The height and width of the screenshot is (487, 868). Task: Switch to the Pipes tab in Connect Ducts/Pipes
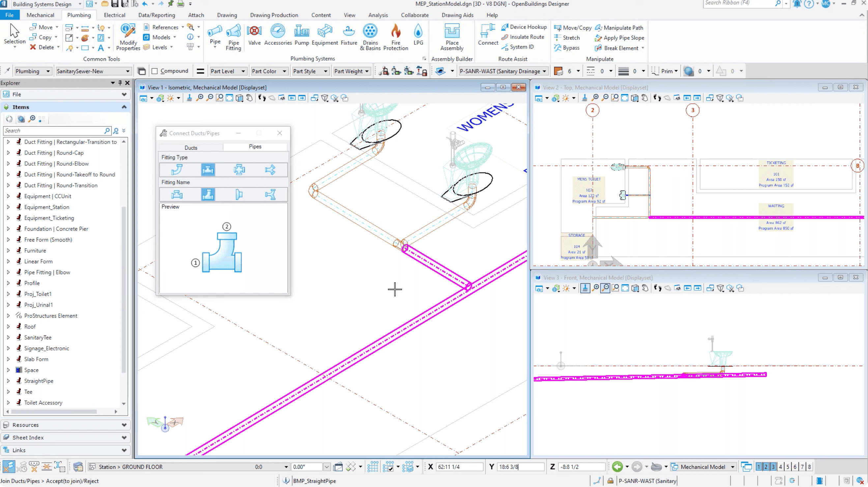point(255,147)
